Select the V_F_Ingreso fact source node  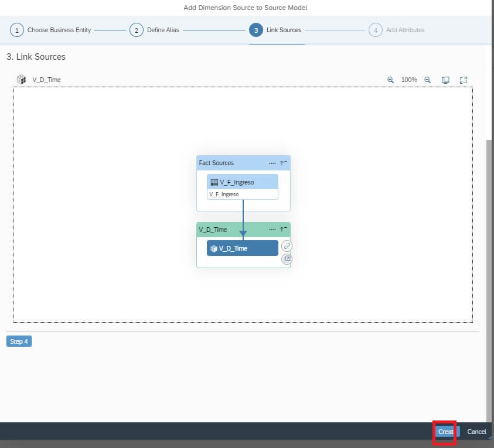coord(243,187)
